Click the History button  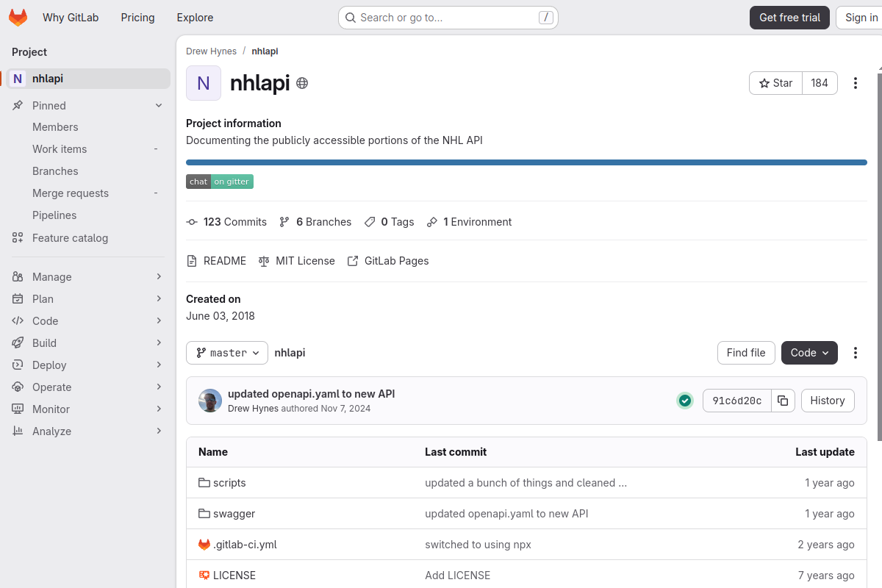(828, 401)
